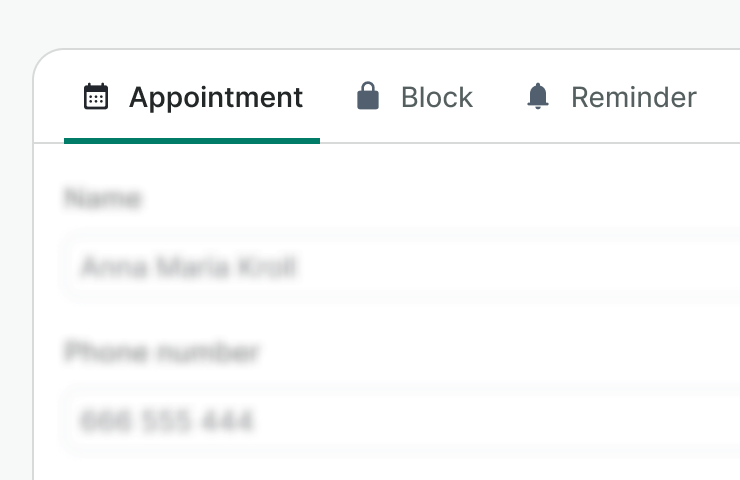Click the Name field label
Screen dimensions: 740x480
click(x=102, y=199)
